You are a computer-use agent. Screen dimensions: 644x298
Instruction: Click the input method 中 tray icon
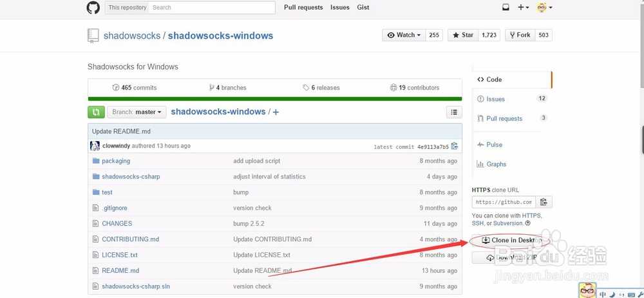coord(603,294)
